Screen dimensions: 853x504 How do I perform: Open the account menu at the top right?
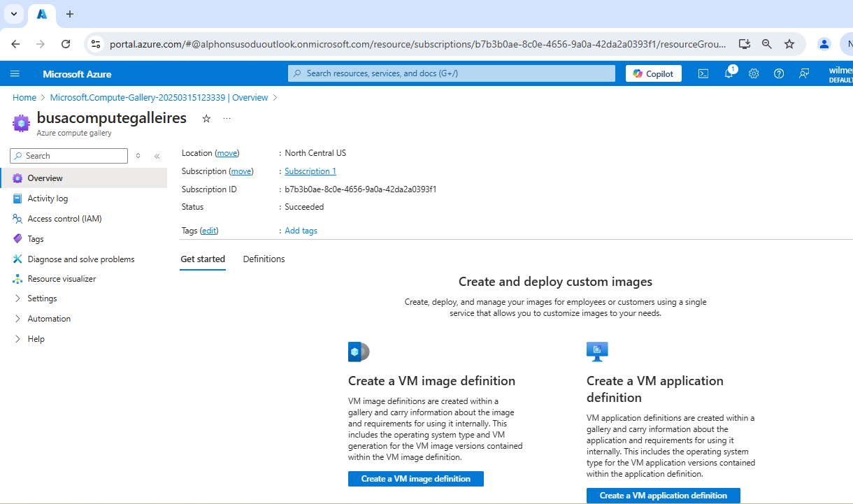tap(840, 73)
